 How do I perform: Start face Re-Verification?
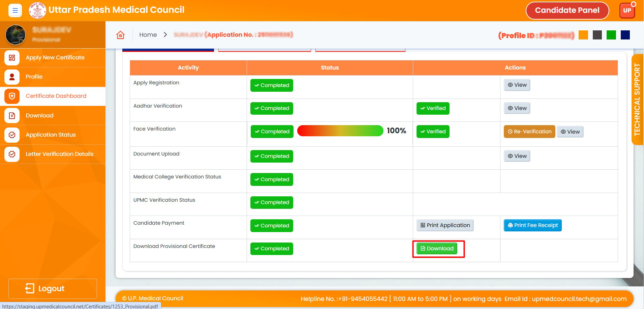529,132
